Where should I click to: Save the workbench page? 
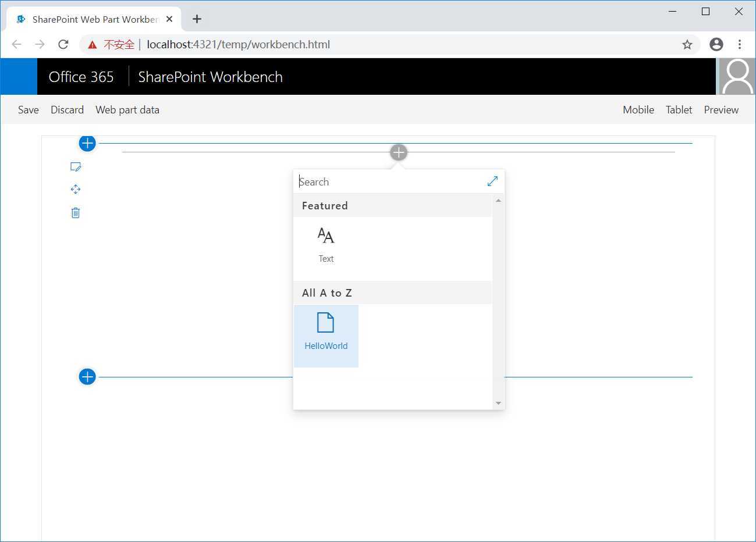pyautogui.click(x=29, y=110)
